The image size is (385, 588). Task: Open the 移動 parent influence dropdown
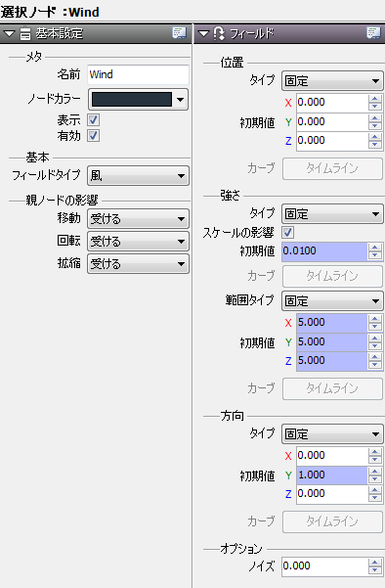pyautogui.click(x=138, y=218)
